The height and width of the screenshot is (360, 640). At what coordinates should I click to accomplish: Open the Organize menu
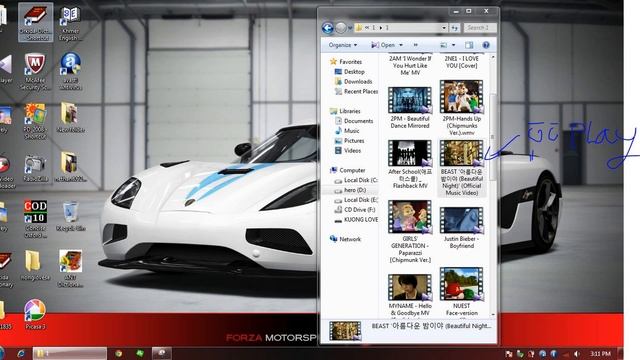[x=343, y=45]
